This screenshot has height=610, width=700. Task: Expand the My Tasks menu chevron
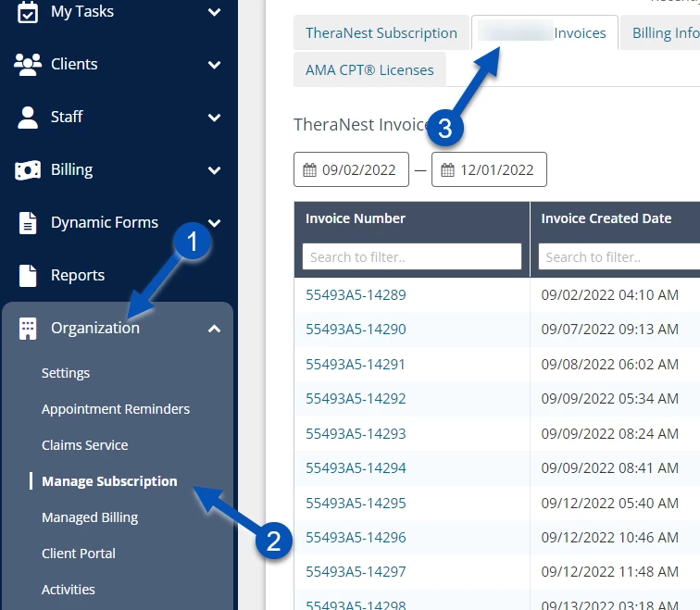[x=214, y=12]
